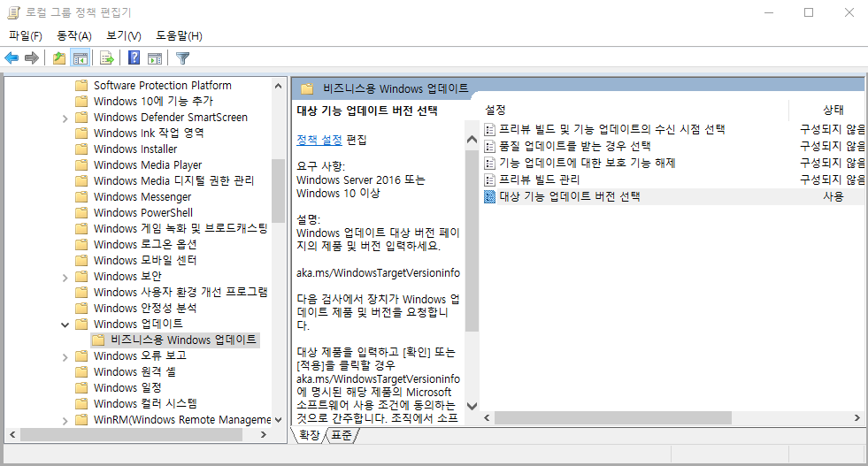Select 프리뷰 빌드 및 기능 업데이트의 수신 시점 선택 setting
This screenshot has height=466, width=868.
[611, 129]
